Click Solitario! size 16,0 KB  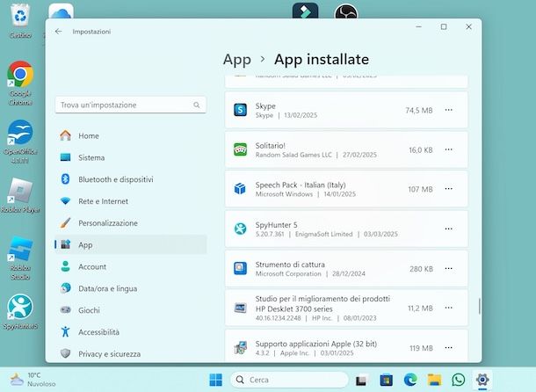[421, 149]
